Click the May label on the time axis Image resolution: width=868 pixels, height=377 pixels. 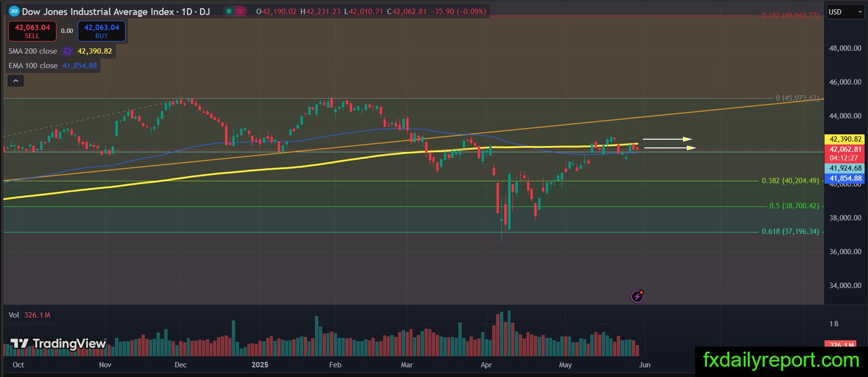(x=565, y=365)
